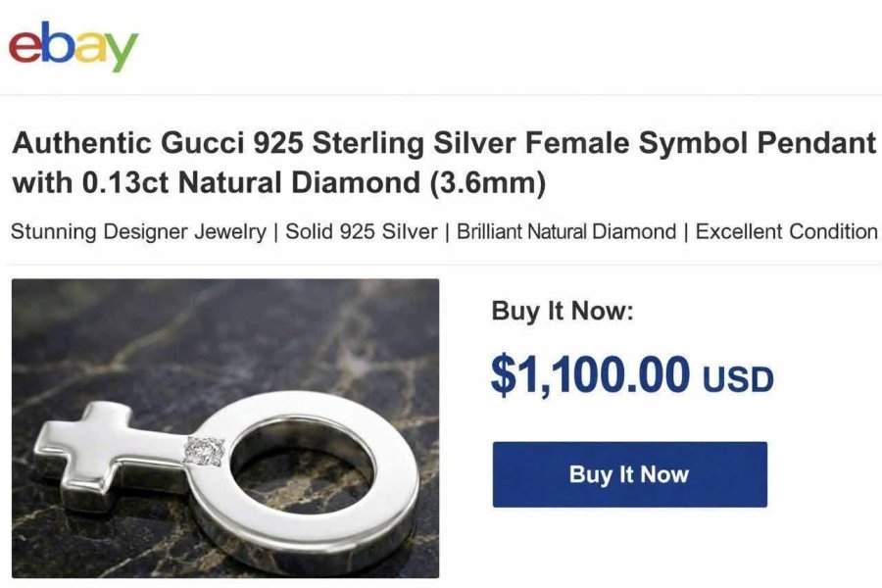The width and height of the screenshot is (882, 588).
Task: Click "with 0.13ct Natural Diamond (3.6mm)" title line
Action: click(279, 183)
